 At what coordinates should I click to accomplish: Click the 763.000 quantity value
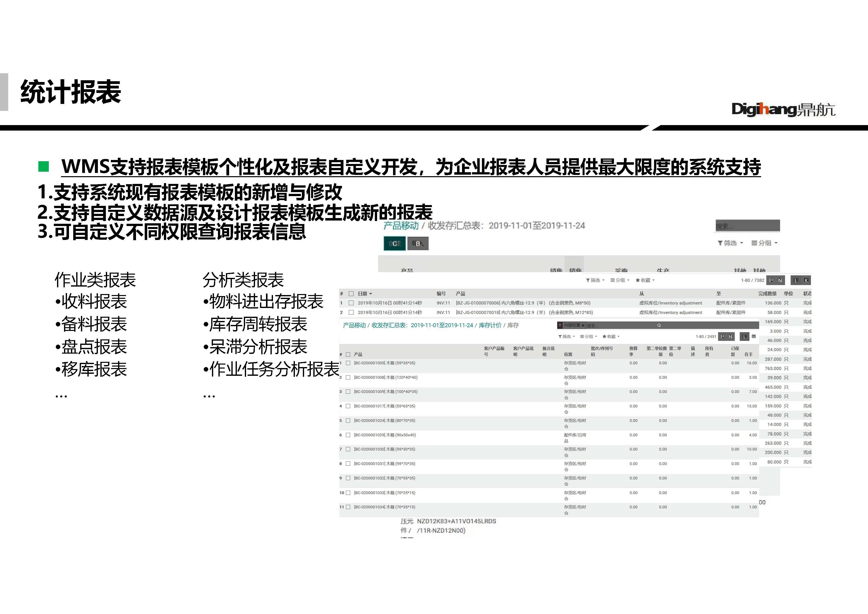[773, 369]
